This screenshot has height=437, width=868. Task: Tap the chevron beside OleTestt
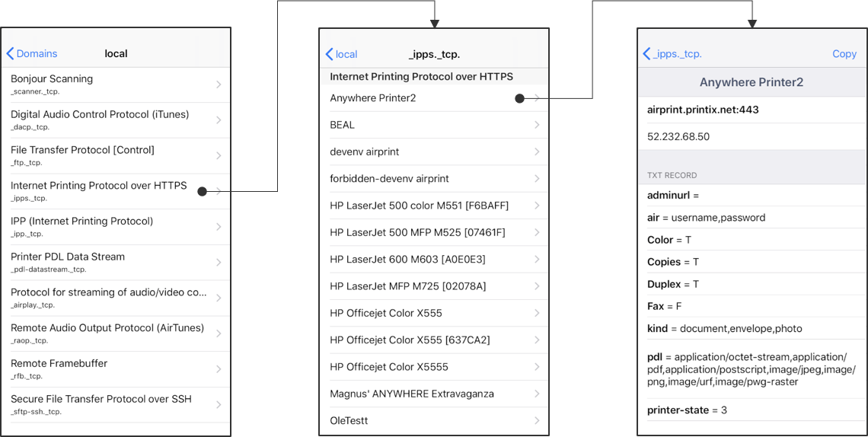(537, 420)
